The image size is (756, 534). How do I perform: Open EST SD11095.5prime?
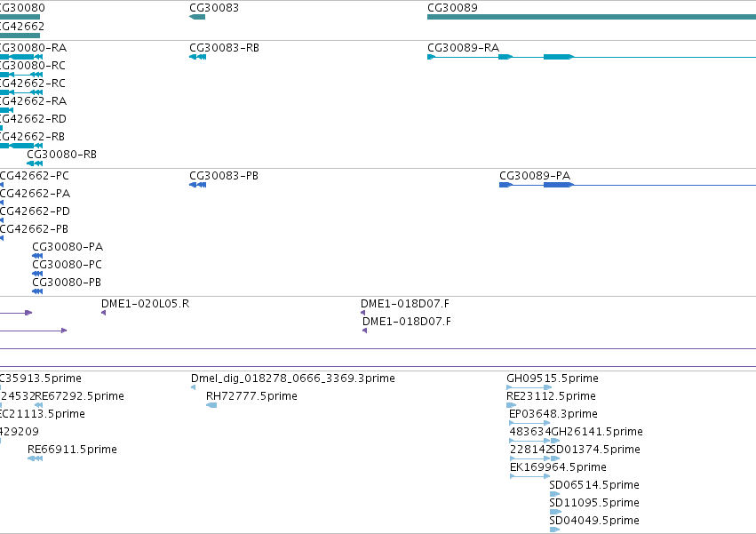[594, 503]
